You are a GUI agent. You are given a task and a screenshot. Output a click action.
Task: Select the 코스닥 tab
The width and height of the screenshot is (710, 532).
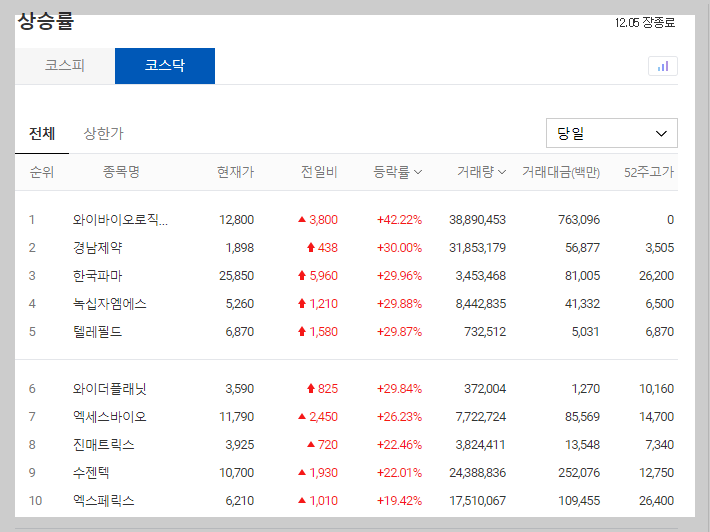pyautogui.click(x=165, y=66)
